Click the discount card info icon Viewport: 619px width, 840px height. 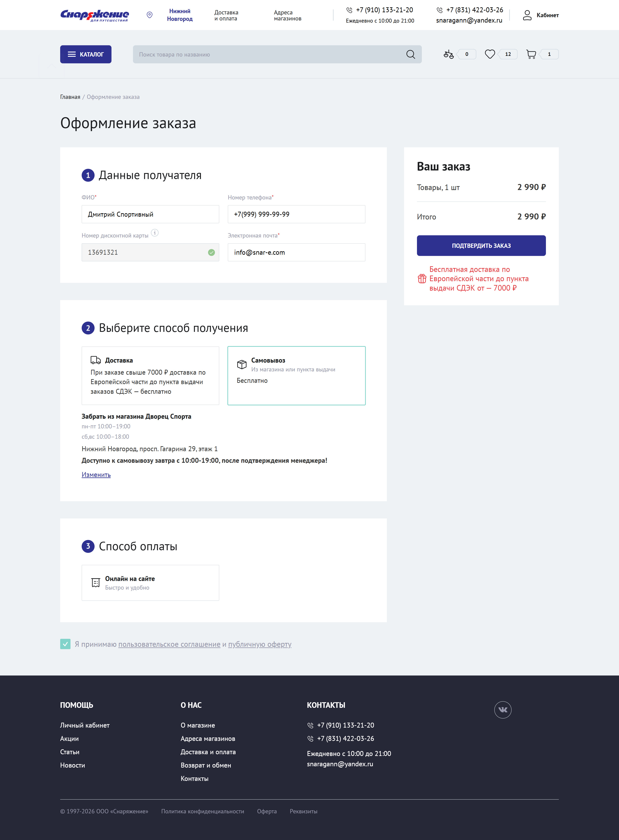tap(155, 233)
